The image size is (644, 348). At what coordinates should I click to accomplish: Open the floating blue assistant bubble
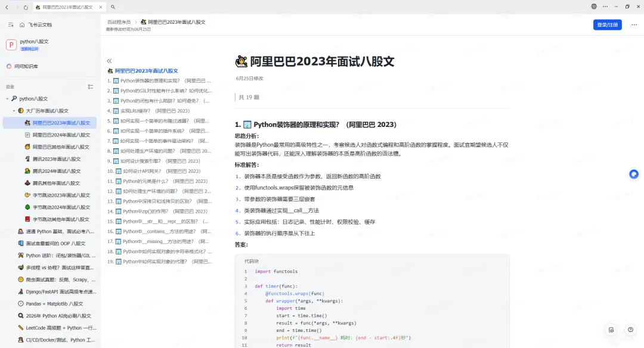(634, 174)
